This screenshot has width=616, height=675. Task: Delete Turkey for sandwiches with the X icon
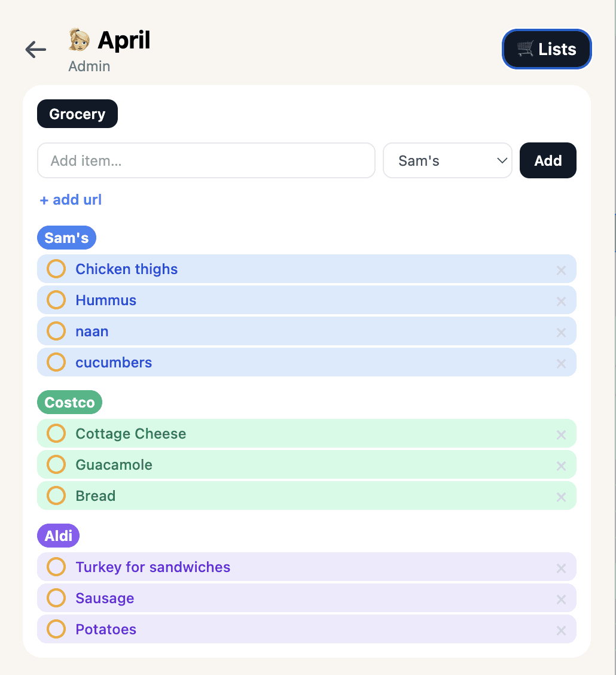(x=561, y=568)
